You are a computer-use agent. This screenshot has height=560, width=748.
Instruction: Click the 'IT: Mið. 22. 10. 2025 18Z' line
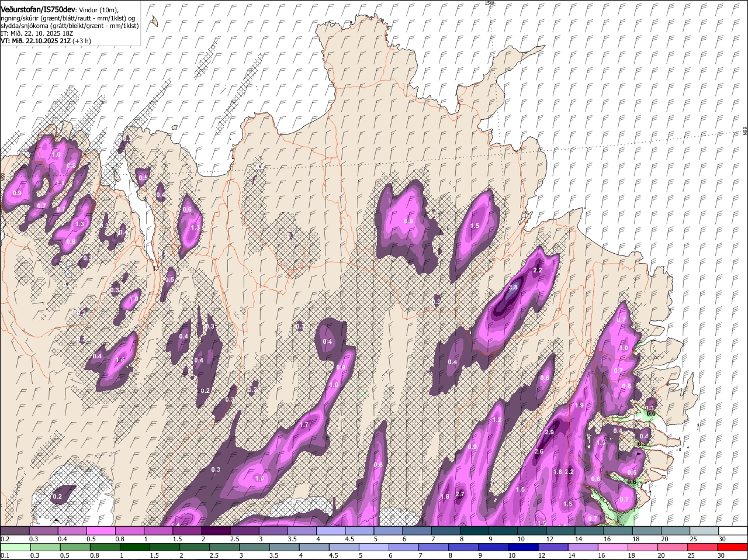37,33
